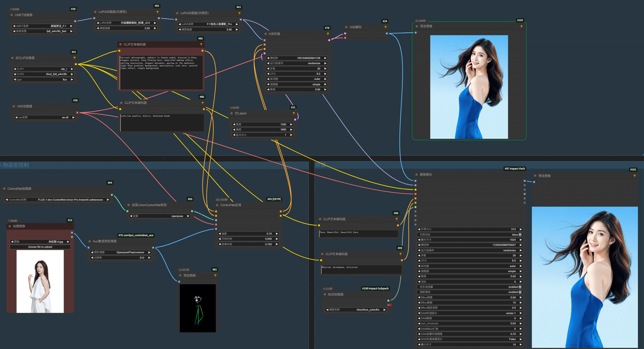Open help icon on 空Latent node

294,113
